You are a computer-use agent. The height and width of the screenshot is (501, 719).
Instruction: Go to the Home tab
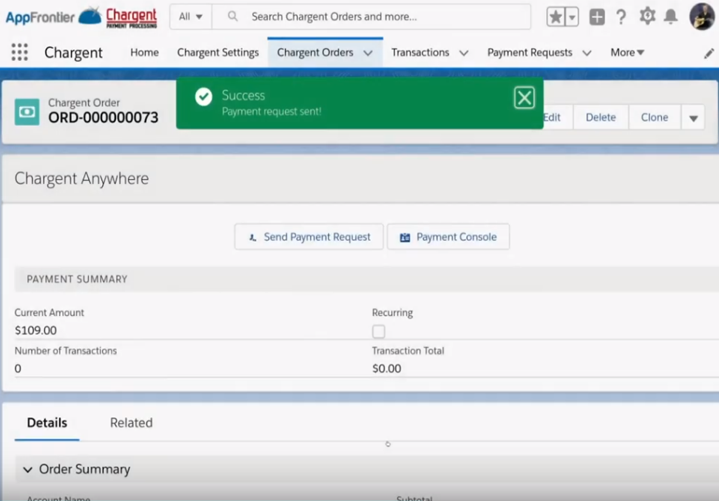click(144, 53)
